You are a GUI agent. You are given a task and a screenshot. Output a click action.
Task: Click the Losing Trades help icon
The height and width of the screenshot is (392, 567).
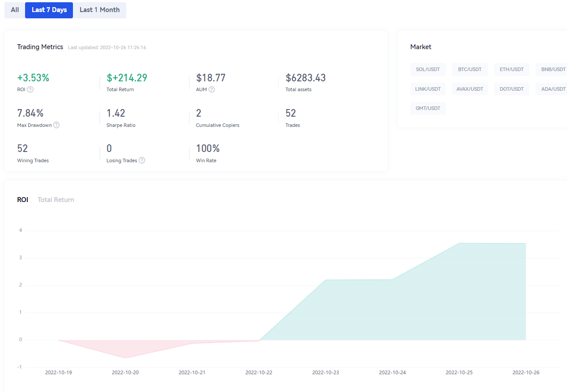(x=142, y=160)
